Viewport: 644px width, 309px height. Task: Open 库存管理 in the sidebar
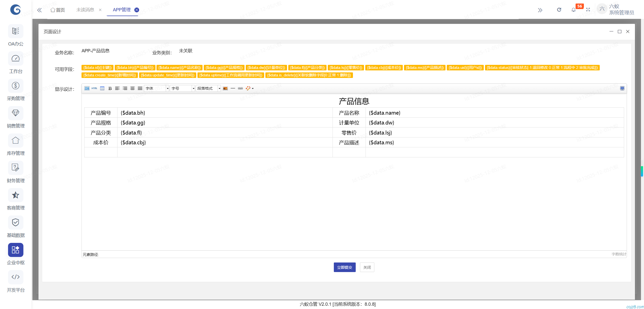[16, 145]
